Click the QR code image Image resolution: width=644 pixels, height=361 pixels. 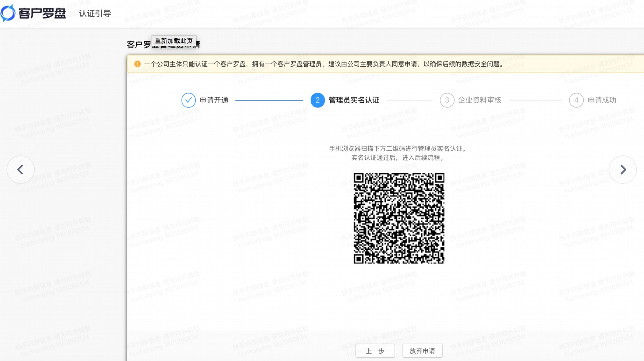pyautogui.click(x=399, y=218)
